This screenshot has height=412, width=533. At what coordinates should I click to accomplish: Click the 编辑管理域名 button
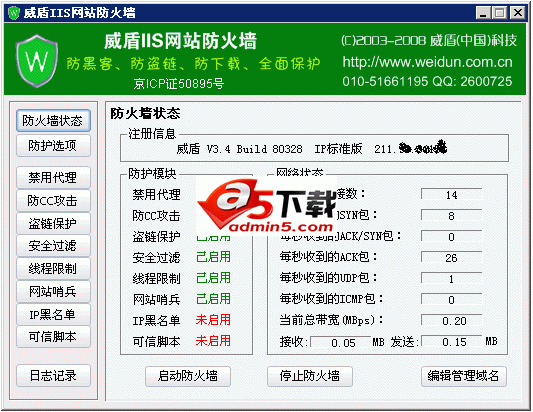464,376
